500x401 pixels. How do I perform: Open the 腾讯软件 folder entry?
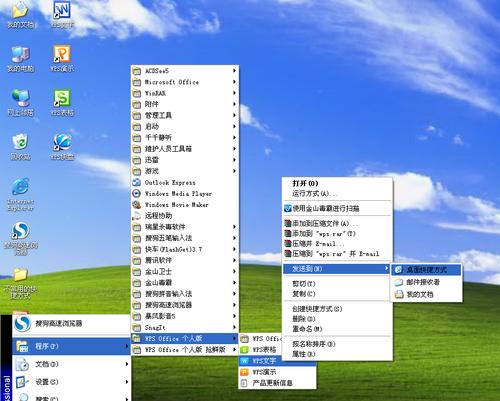pyautogui.click(x=185, y=260)
